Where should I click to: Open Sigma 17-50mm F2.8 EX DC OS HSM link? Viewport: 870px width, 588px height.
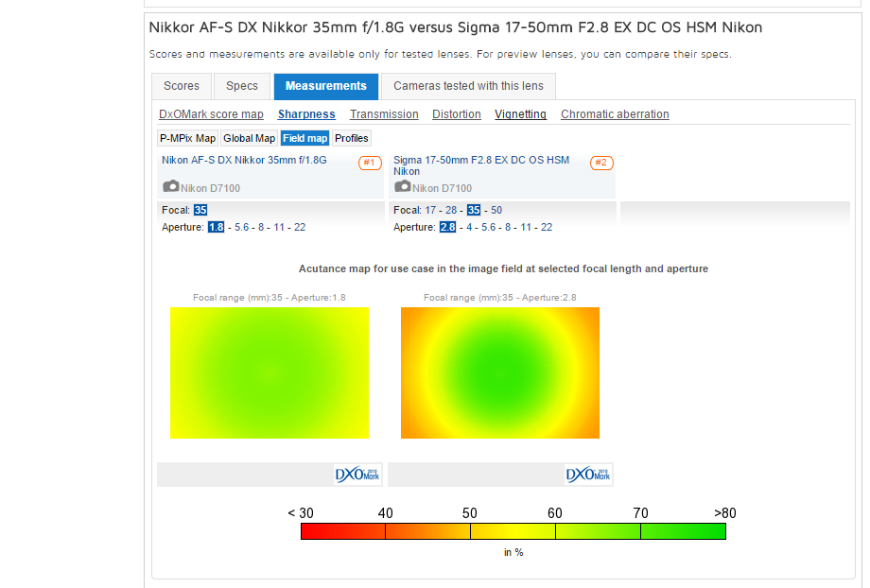coord(481,165)
